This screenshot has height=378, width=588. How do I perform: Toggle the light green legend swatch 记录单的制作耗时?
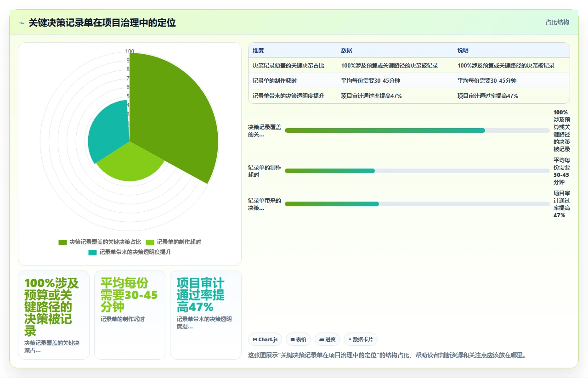pyautogui.click(x=150, y=242)
